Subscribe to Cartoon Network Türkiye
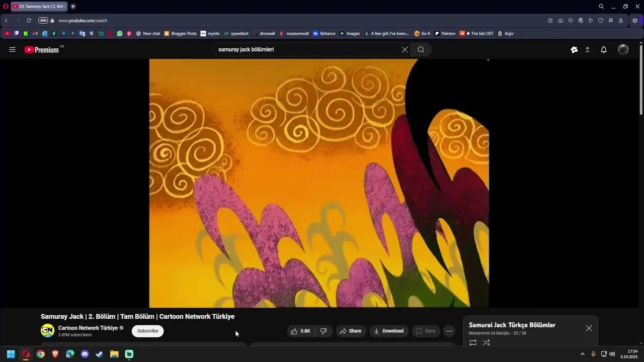644x362 pixels. tap(148, 331)
